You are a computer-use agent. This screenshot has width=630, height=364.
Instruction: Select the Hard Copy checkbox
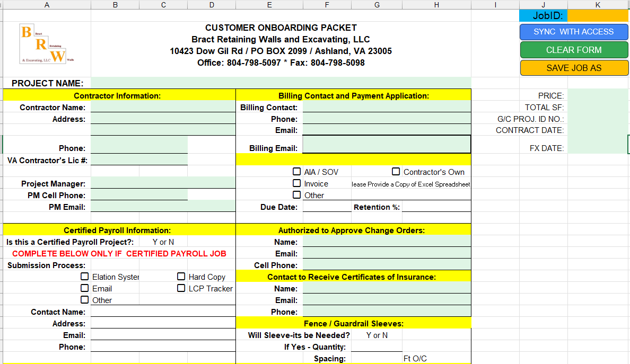[181, 277]
